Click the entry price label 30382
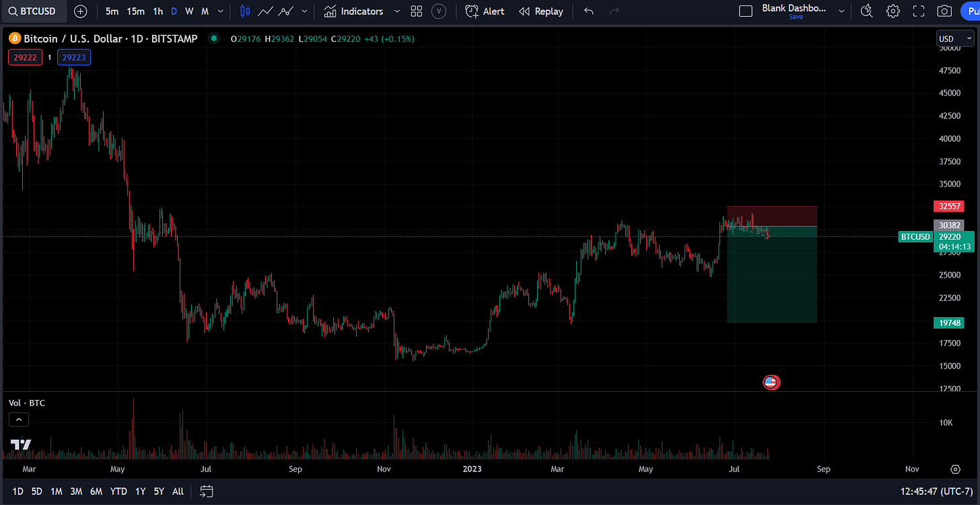Screen dimensions: 980x505 pyautogui.click(x=949, y=226)
